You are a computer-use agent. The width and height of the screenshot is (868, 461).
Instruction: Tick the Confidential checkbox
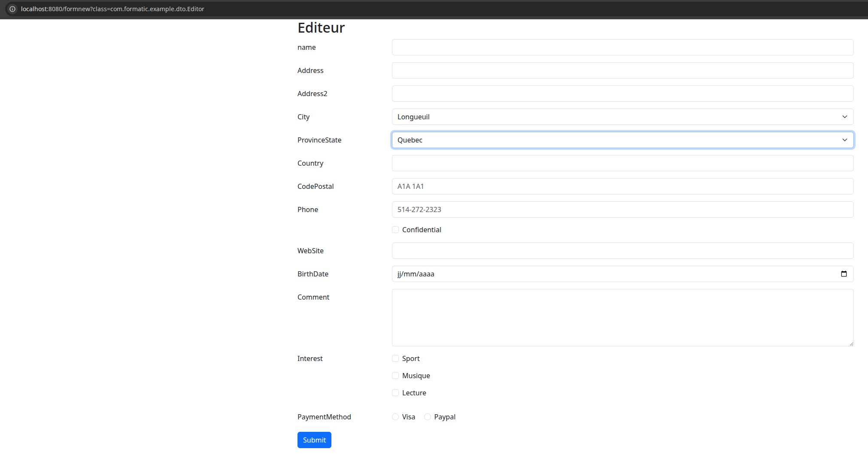point(395,230)
